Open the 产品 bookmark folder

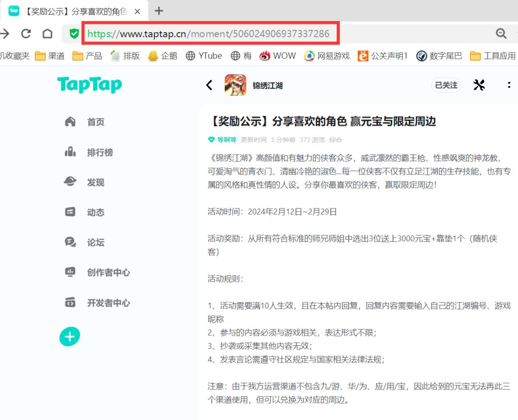(x=87, y=56)
